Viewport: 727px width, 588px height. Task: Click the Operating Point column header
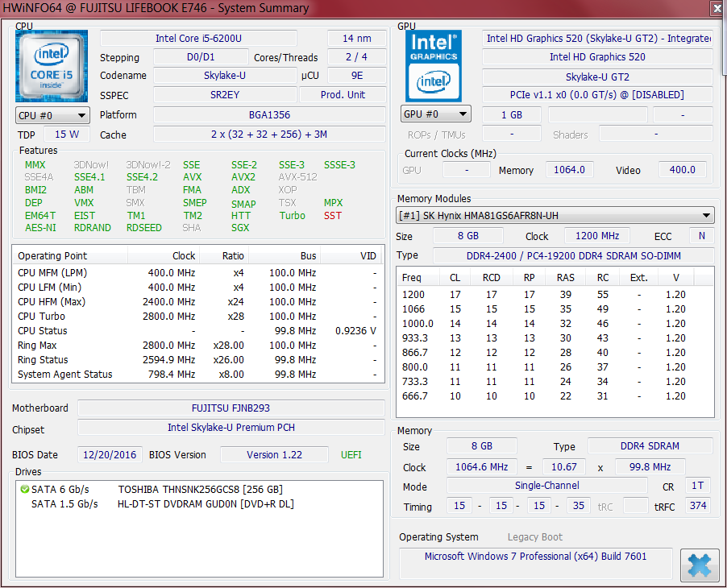(70, 256)
